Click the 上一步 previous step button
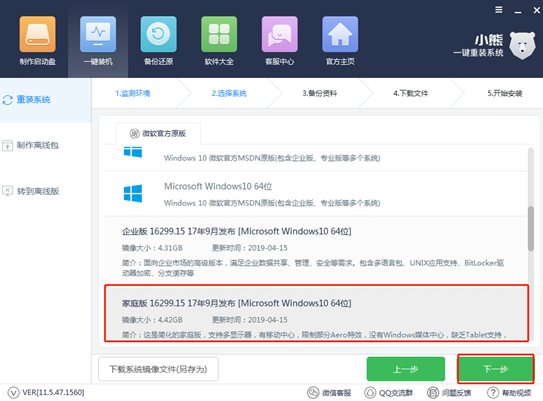This screenshot has width=543, height=401. tap(406, 369)
